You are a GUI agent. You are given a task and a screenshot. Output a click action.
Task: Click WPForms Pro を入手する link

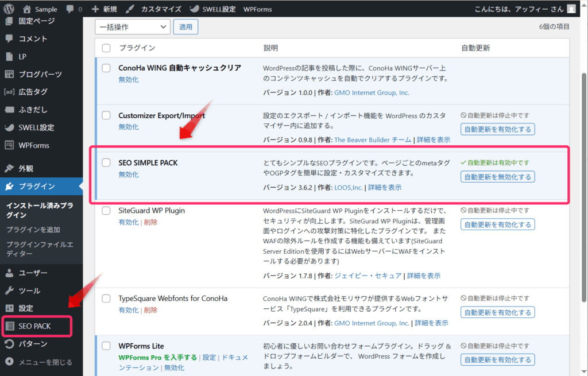[157, 357]
